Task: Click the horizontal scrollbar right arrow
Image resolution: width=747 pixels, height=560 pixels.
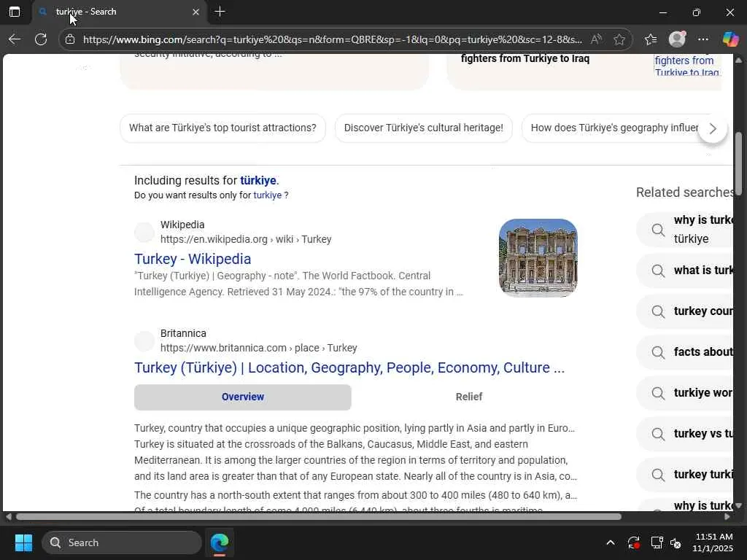Action: click(727, 517)
